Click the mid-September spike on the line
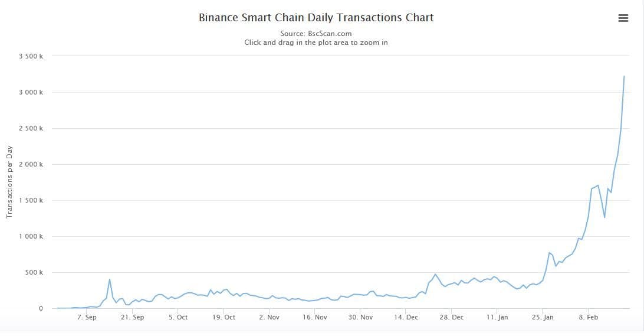 coord(110,279)
